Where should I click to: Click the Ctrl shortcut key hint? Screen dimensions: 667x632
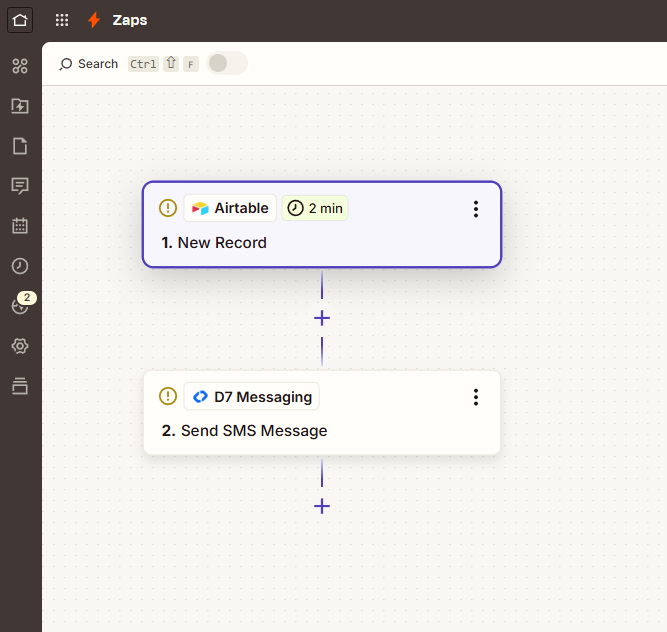[143, 64]
